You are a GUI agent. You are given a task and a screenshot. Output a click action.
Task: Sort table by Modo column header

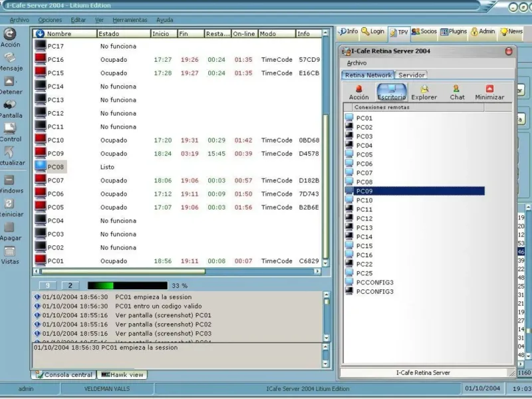pyautogui.click(x=277, y=34)
